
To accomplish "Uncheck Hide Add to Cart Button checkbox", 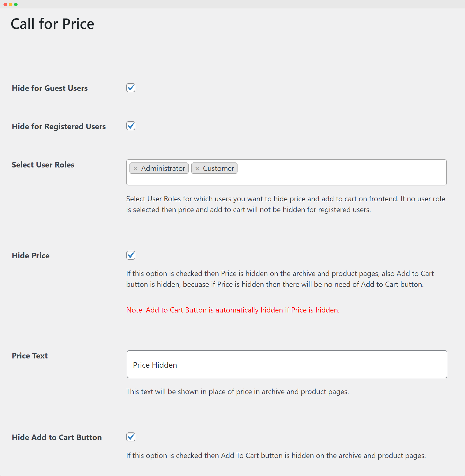I will point(131,437).
